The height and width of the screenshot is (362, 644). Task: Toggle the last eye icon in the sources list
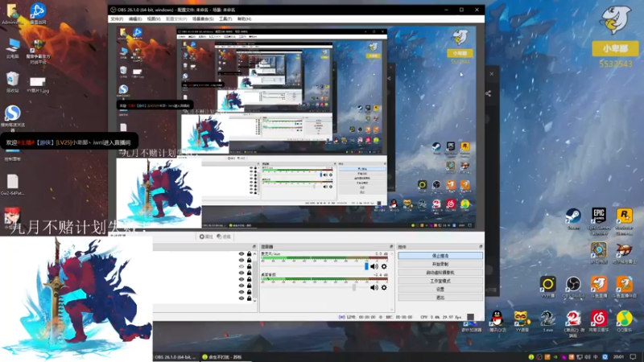(242, 298)
